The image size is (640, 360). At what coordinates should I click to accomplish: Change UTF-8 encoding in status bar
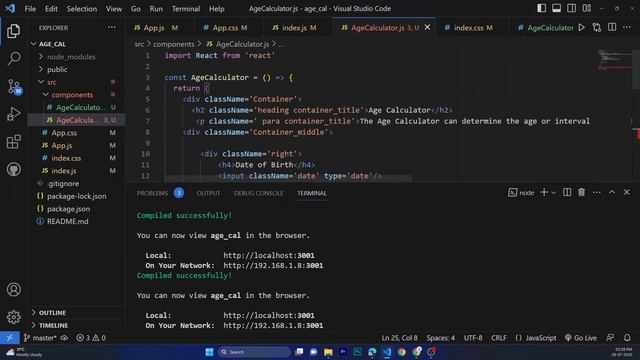coord(473,338)
